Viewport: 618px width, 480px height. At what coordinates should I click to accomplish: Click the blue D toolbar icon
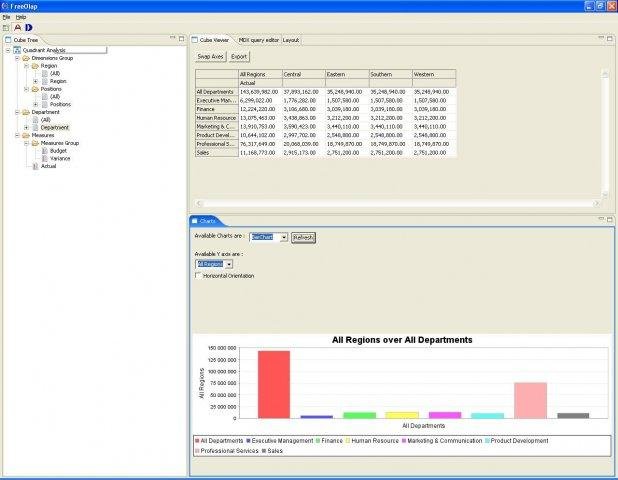click(28, 28)
